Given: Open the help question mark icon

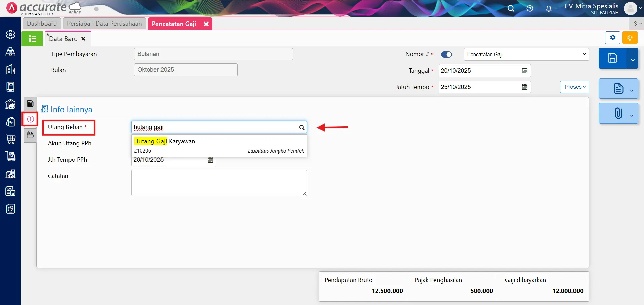Looking at the screenshot, I should point(530,9).
